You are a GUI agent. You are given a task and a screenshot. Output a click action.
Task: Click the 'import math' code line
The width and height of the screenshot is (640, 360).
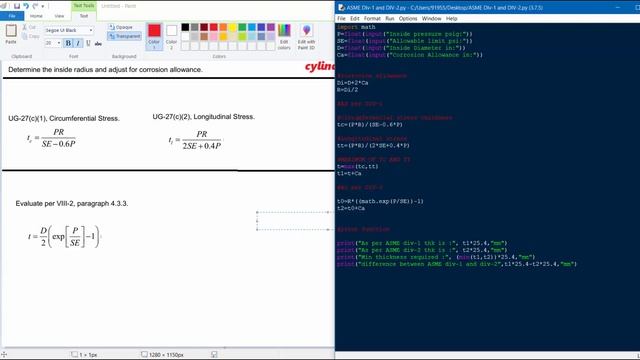click(x=356, y=27)
